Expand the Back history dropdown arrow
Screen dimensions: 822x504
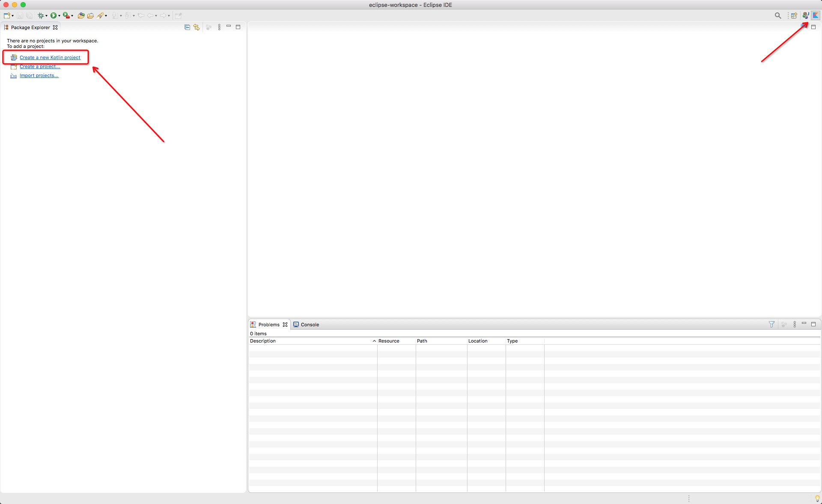156,16
